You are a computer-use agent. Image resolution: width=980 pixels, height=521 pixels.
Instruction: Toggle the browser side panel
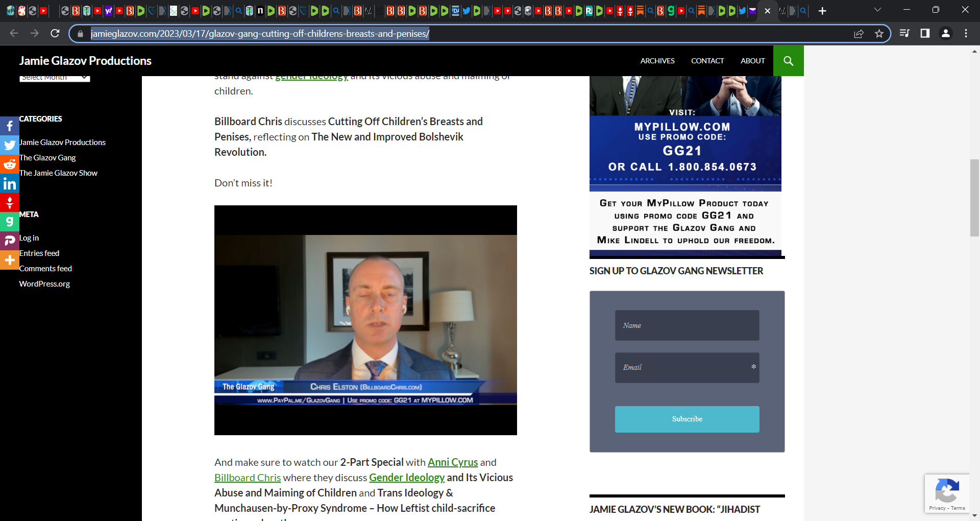(924, 34)
